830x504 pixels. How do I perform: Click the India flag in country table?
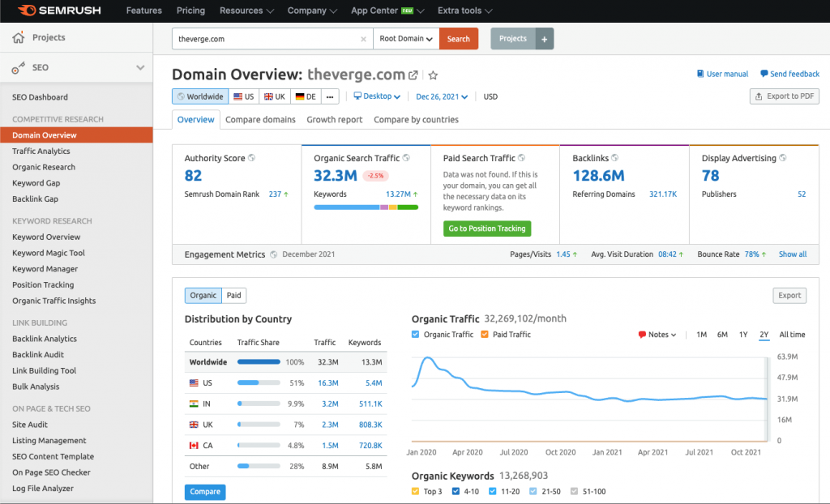click(x=194, y=404)
